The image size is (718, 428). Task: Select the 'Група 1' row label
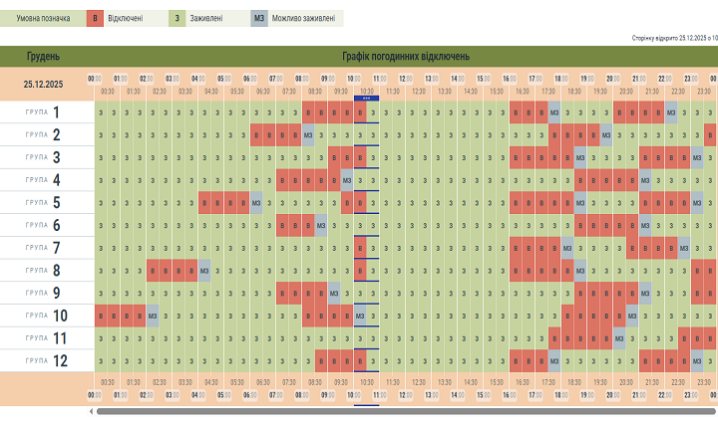click(45, 112)
